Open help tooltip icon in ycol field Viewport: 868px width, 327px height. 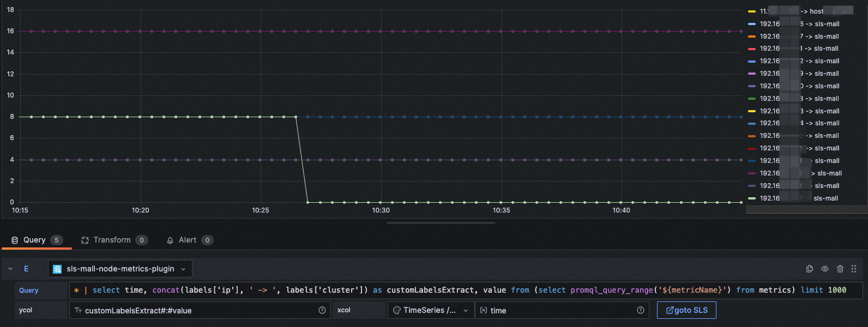tap(322, 310)
